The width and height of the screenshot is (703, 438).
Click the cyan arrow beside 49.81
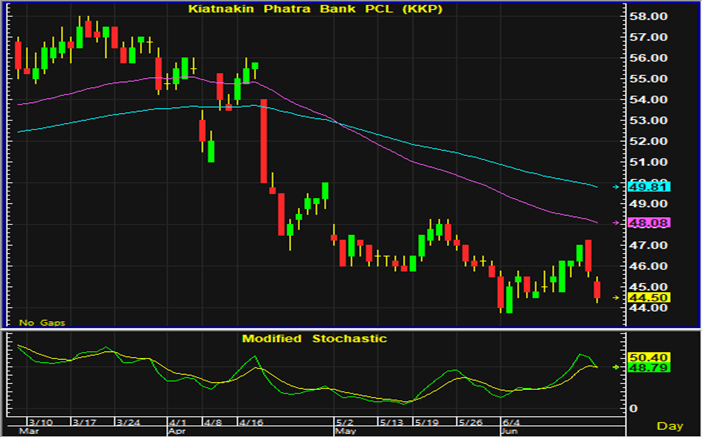coord(617,187)
